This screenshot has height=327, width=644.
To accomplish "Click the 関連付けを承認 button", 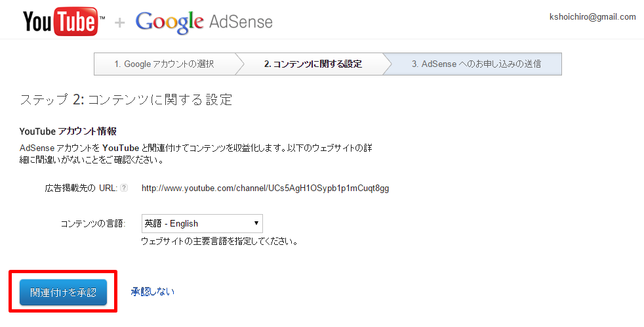I will (x=63, y=292).
